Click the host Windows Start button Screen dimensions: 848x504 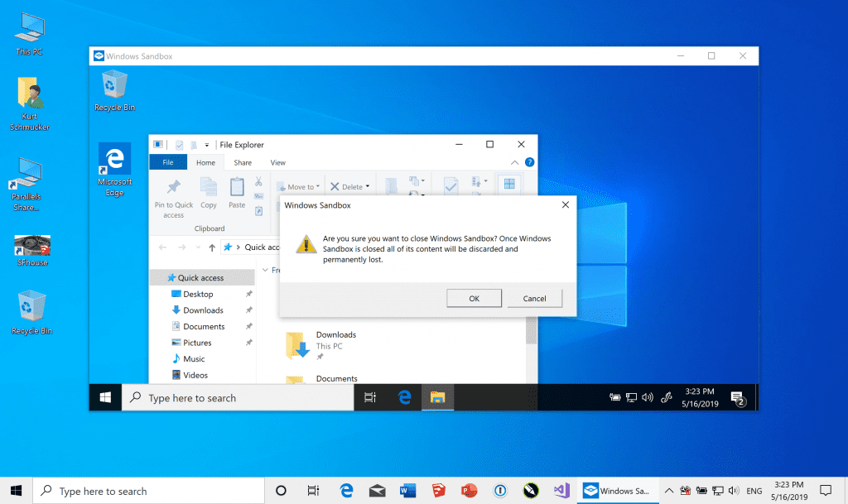coord(17,491)
